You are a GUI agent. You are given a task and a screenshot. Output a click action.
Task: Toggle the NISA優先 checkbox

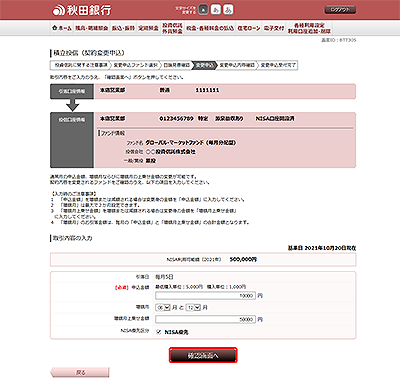(x=159, y=332)
